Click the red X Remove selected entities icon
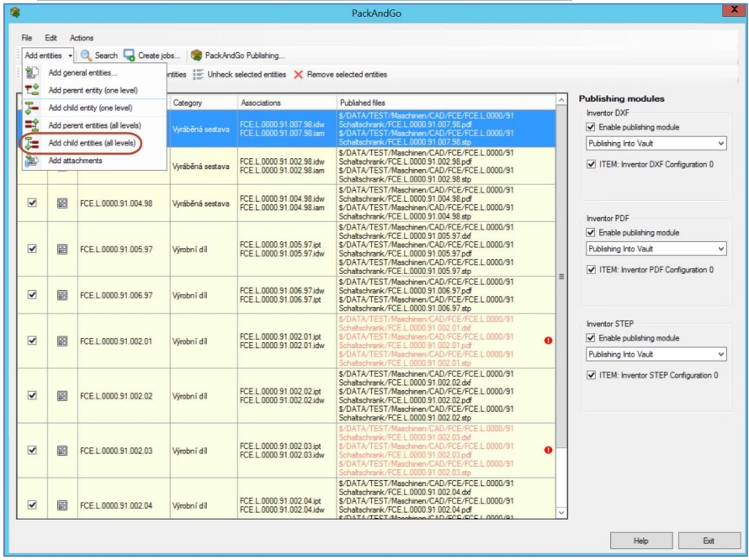Viewport: 749px width, 560px height. coord(298,75)
